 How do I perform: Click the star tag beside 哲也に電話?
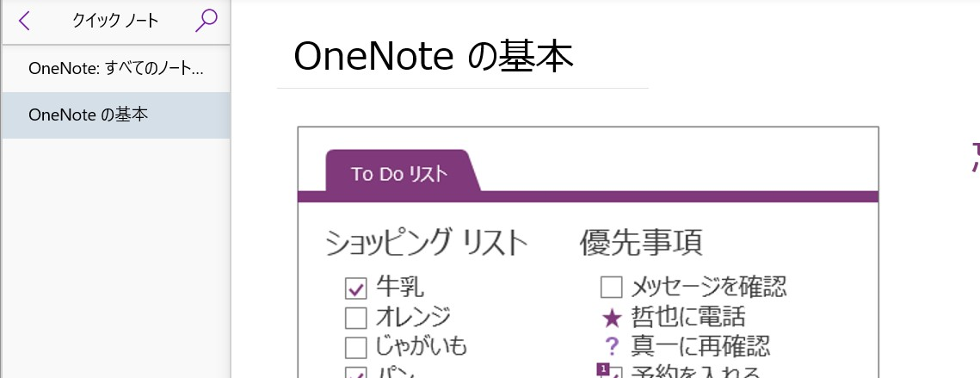(611, 319)
